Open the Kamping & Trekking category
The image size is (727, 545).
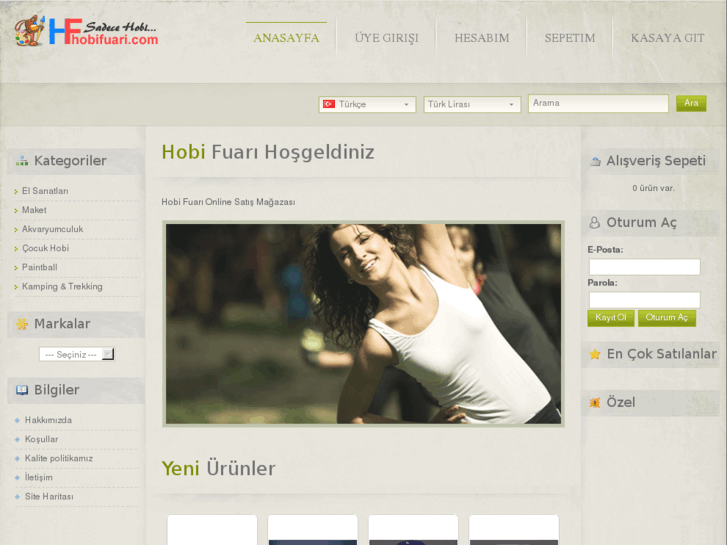coord(62,287)
